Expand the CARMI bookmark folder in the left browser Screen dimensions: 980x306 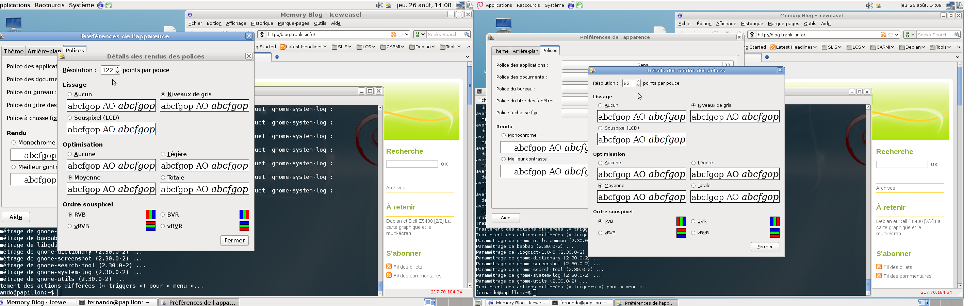click(392, 47)
